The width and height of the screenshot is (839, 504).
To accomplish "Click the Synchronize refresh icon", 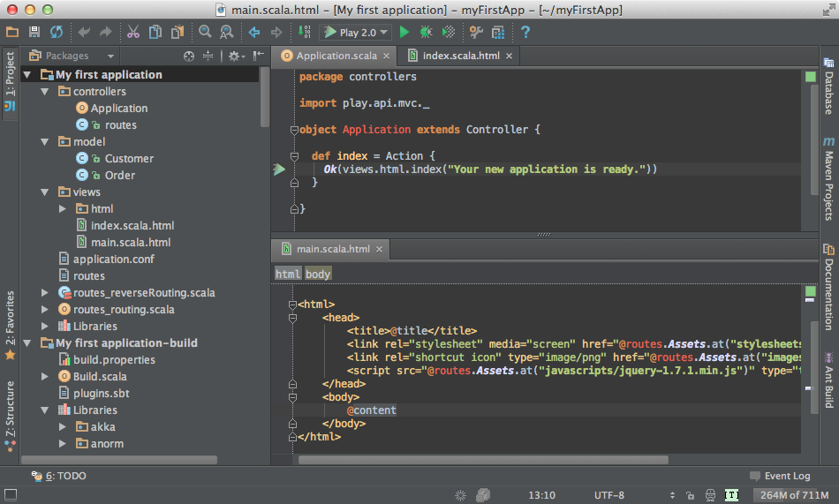I will coord(57,33).
